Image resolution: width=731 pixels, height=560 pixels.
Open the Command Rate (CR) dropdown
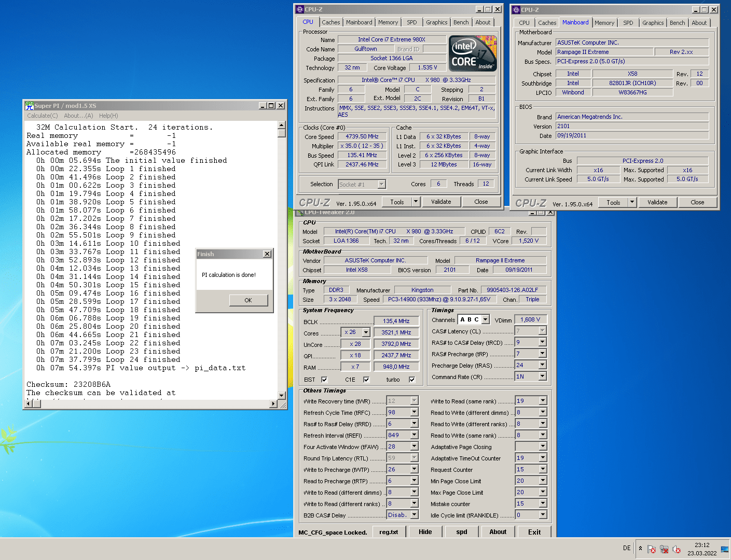(543, 376)
